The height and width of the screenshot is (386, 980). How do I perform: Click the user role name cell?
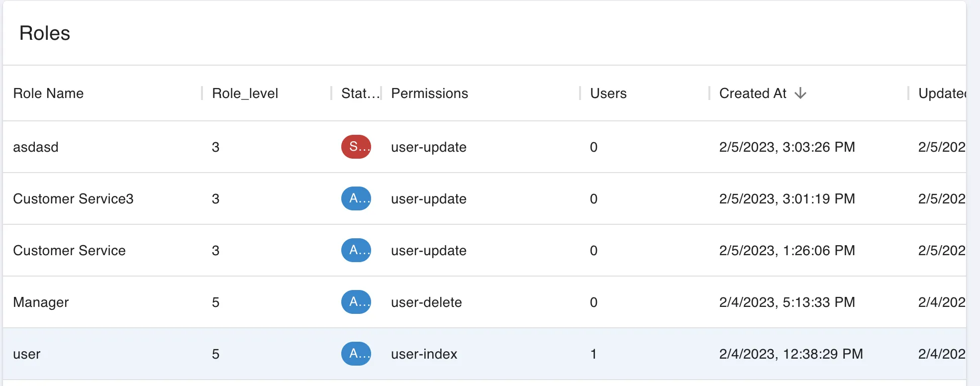pyautogui.click(x=27, y=354)
